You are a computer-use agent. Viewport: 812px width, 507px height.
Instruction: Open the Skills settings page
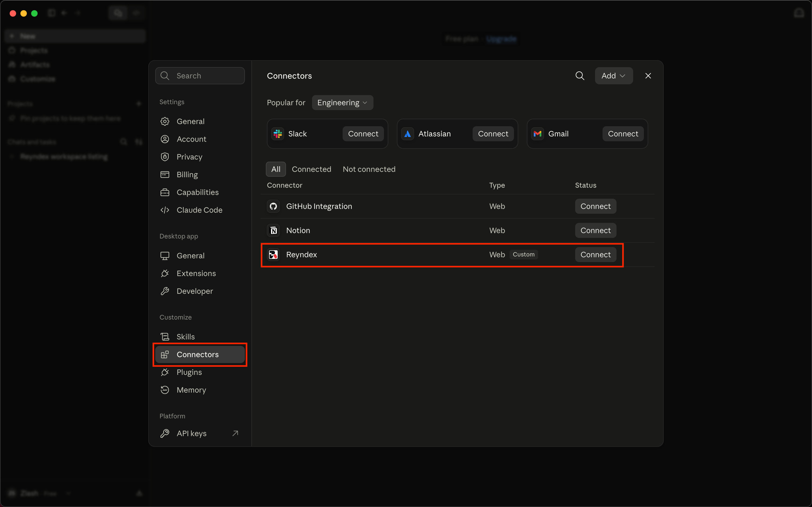[x=200, y=337]
